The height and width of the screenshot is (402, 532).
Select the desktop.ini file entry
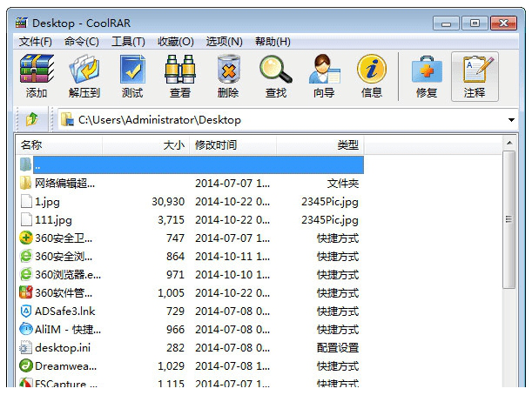pyautogui.click(x=61, y=347)
